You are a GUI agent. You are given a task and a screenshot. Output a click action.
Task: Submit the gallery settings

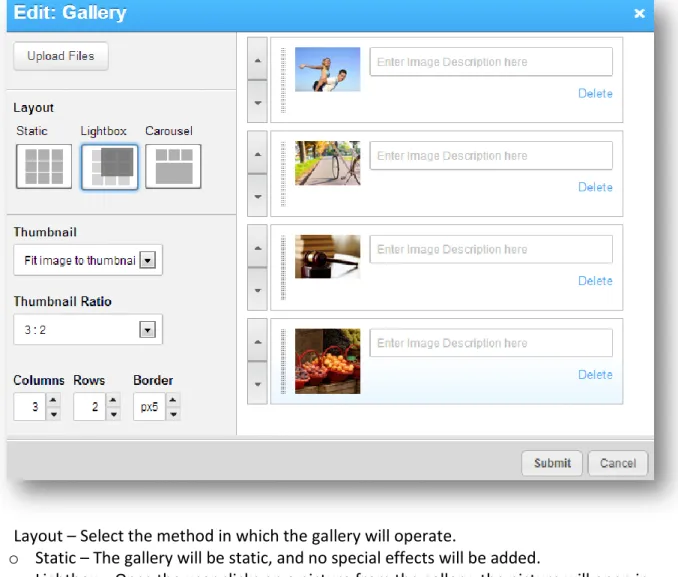552,463
